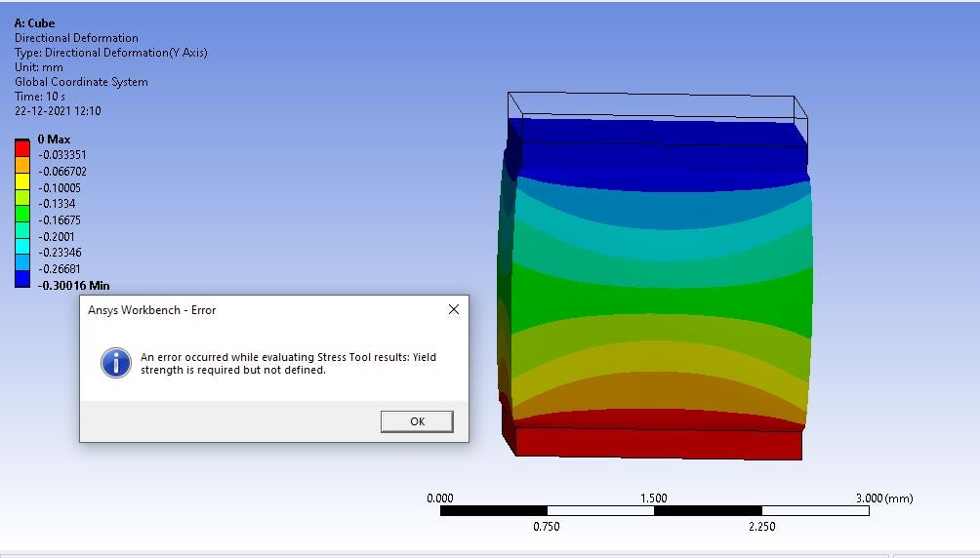
Task: Click the red base plate of the model
Action: tap(658, 444)
